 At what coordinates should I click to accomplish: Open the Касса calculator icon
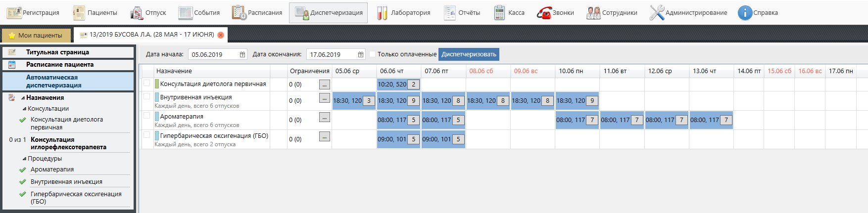(x=499, y=13)
